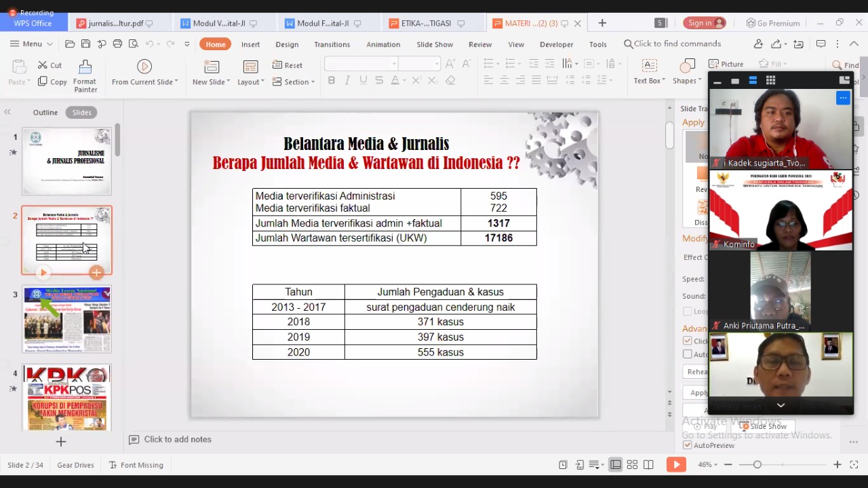The height and width of the screenshot is (488, 868).
Task: Open Print Preview icon
Action: pos(134,44)
